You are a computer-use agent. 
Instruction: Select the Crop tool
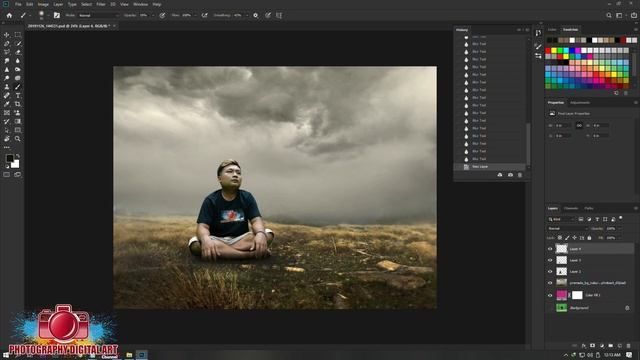point(18,104)
